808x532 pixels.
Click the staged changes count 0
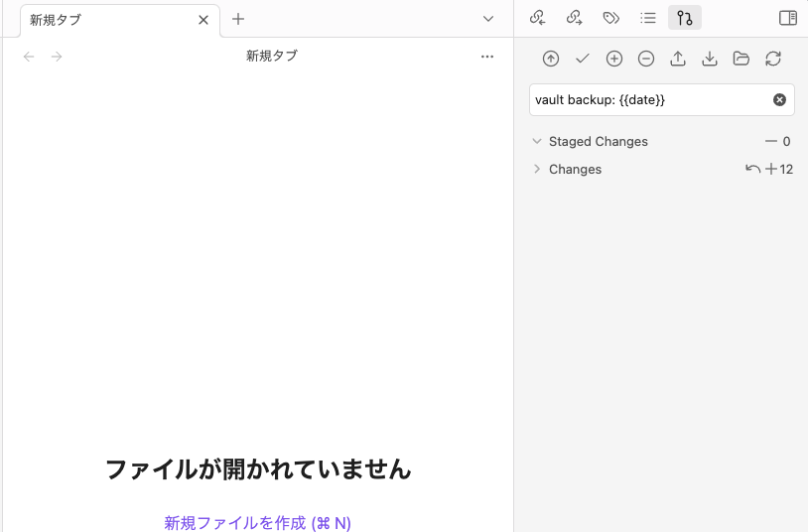(x=786, y=141)
